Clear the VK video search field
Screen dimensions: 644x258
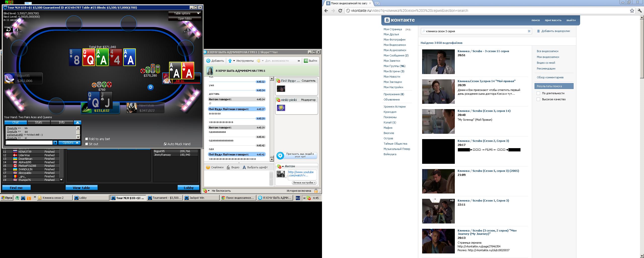pyautogui.click(x=529, y=31)
